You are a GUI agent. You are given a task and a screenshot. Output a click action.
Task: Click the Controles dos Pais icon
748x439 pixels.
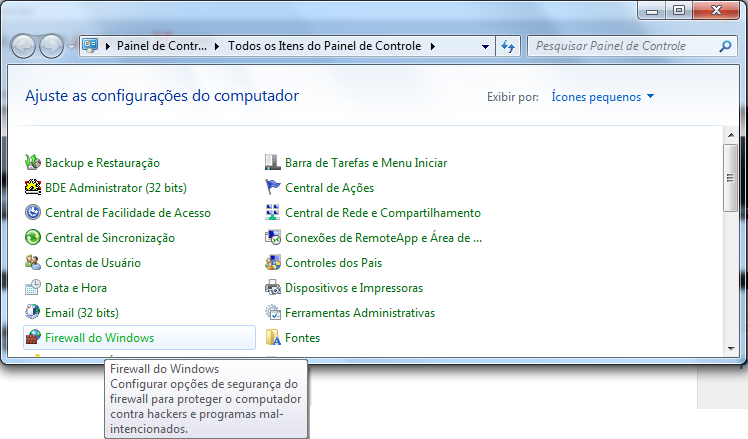273,262
